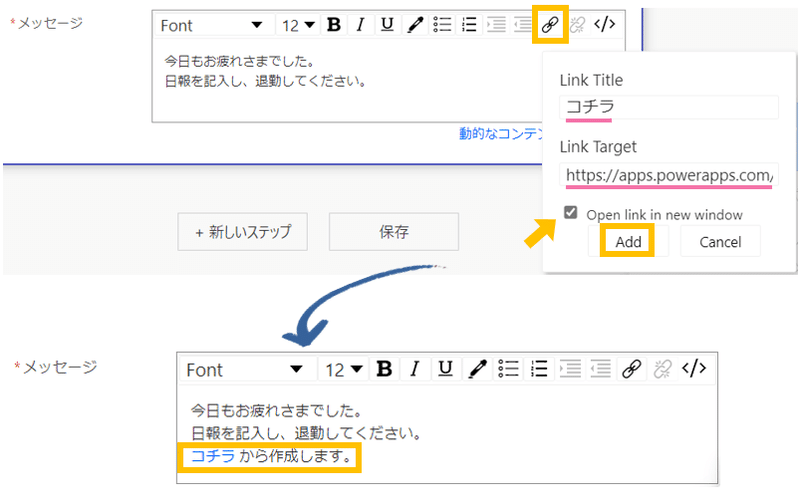Viewport: 800px width, 488px height.
Task: Click Bold icon in lower message toolbar
Action: [x=384, y=369]
